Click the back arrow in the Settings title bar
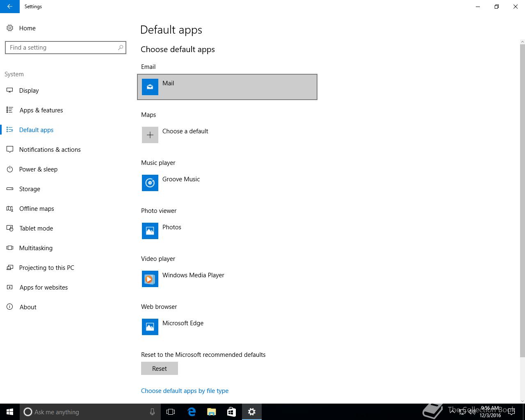 pos(10,7)
